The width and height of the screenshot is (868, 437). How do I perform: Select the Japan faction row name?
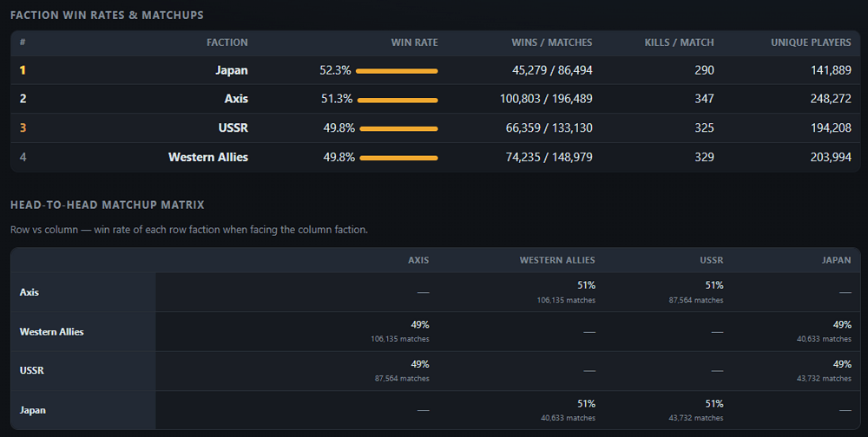pyautogui.click(x=232, y=70)
